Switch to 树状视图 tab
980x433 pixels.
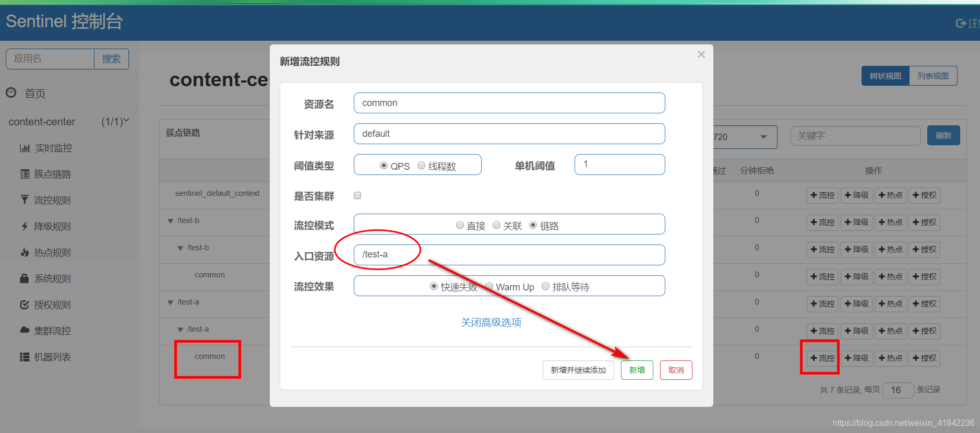click(885, 76)
